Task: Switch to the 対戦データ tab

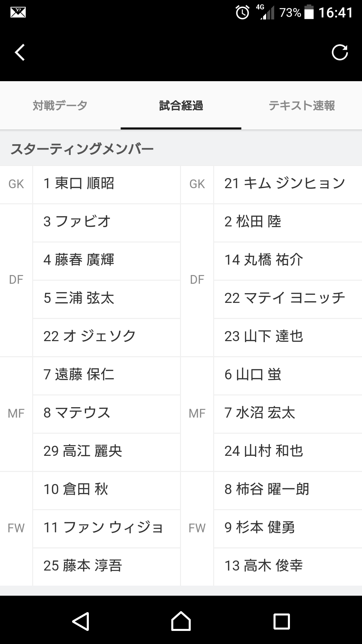Action: pyautogui.click(x=60, y=106)
